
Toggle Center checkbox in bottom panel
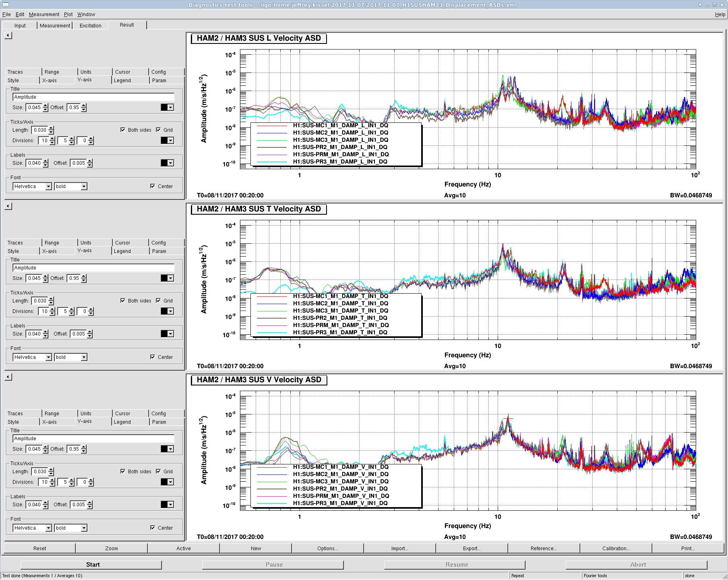point(153,528)
